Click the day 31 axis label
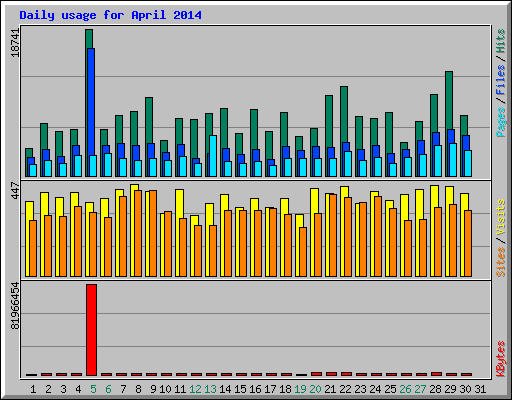The width and height of the screenshot is (512, 400). (480, 389)
